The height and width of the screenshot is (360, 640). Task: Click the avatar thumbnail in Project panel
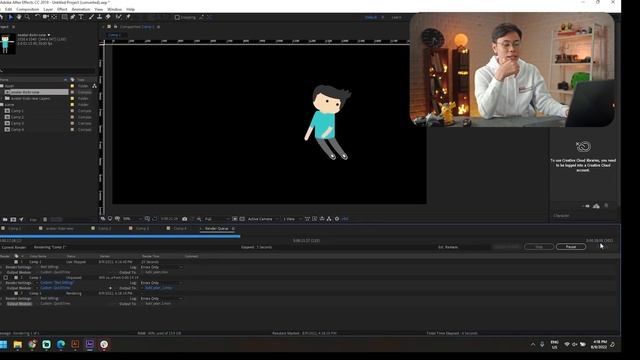tap(7, 43)
